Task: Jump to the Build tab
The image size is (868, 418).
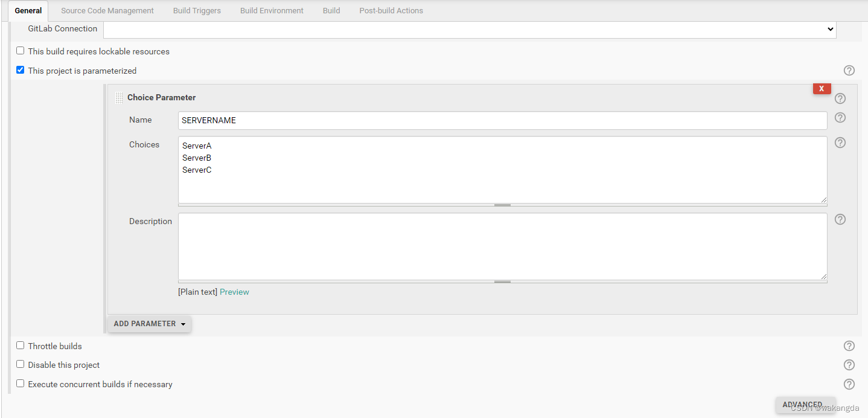Action: click(331, 11)
